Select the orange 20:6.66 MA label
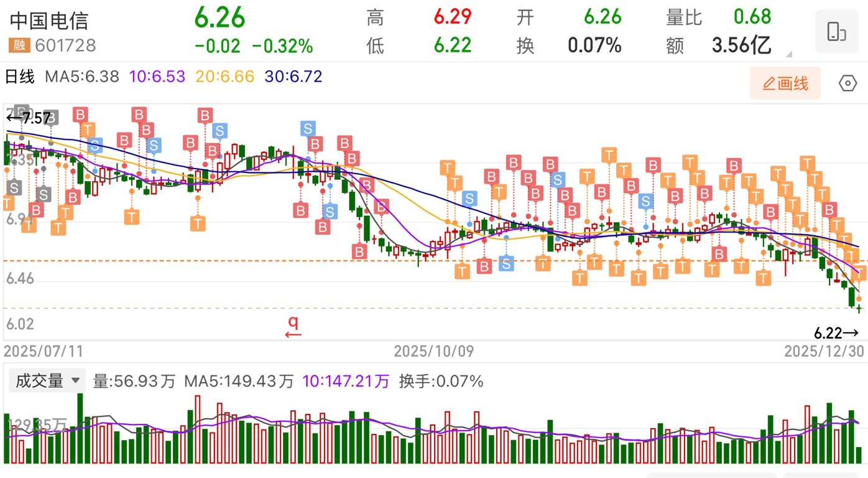 coord(224,77)
